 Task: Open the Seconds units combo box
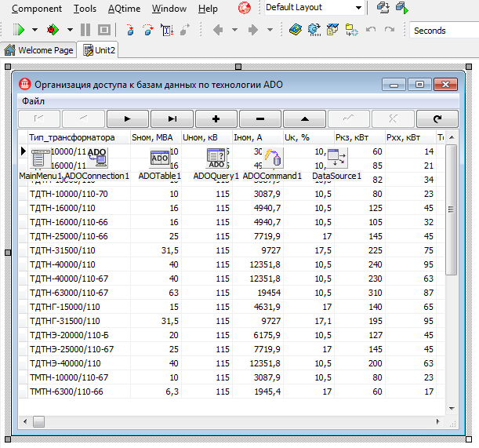point(443,31)
